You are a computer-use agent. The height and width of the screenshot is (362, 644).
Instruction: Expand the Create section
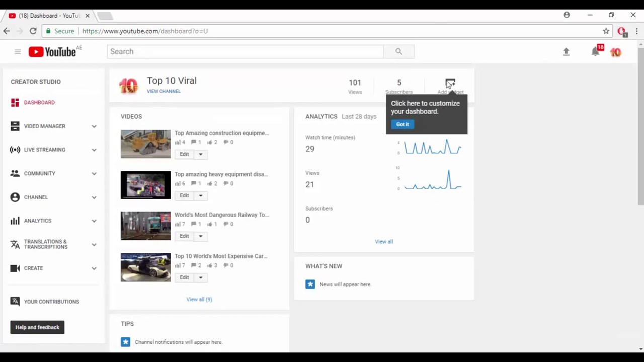(x=94, y=268)
